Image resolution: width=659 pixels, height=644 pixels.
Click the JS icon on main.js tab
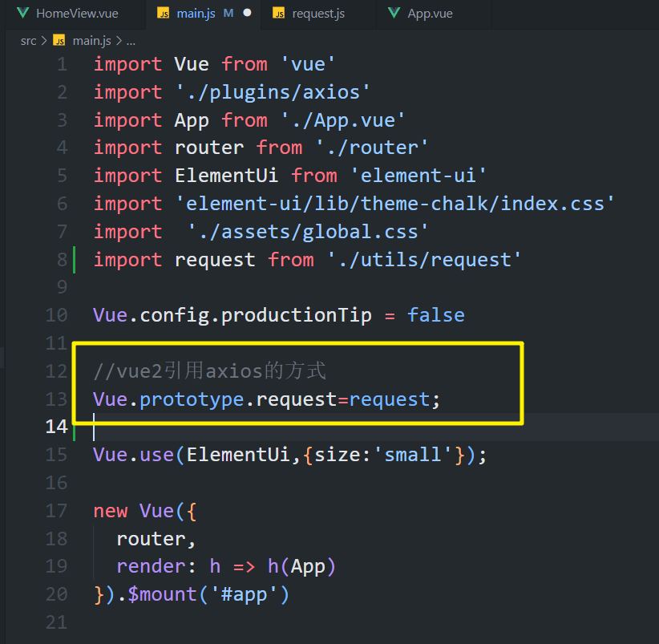(164, 14)
